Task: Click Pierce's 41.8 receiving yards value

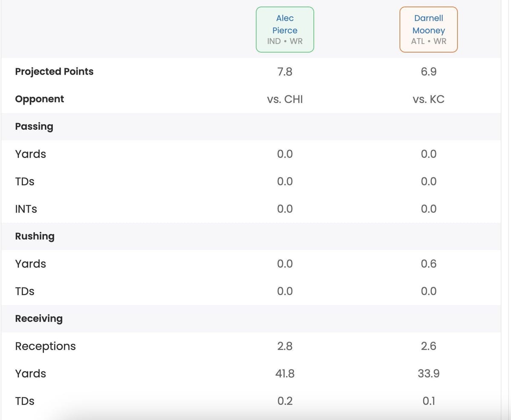Action: [285, 374]
